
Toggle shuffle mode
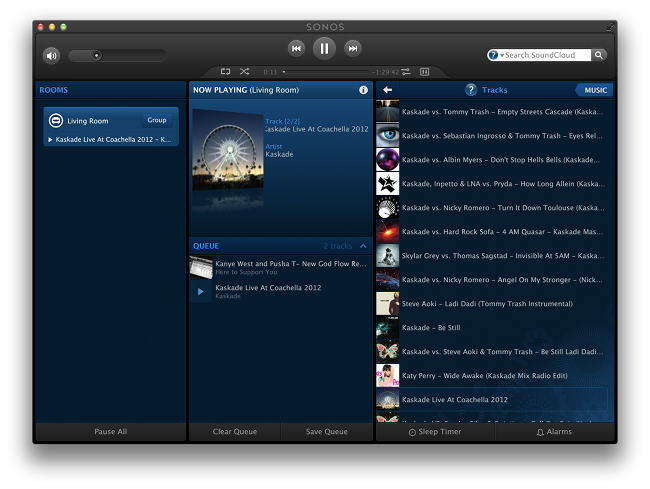point(244,72)
